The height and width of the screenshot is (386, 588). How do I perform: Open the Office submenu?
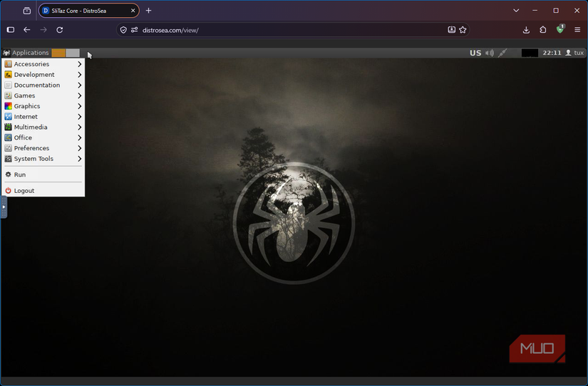click(x=43, y=137)
